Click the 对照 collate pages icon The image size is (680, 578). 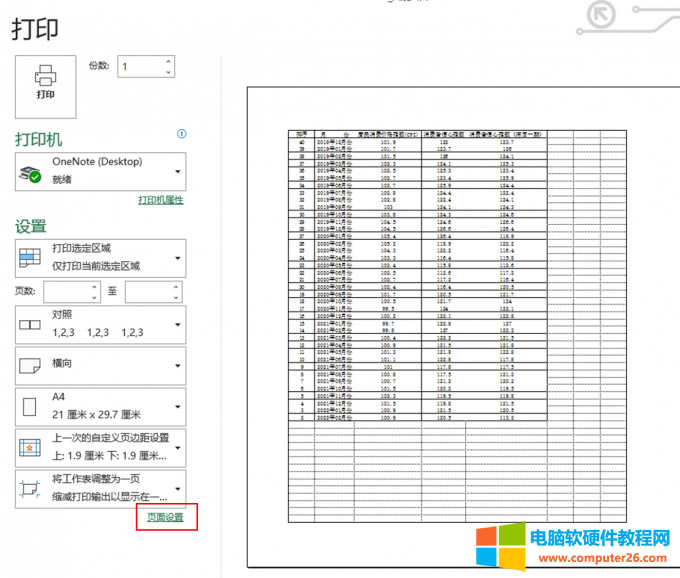point(29,325)
